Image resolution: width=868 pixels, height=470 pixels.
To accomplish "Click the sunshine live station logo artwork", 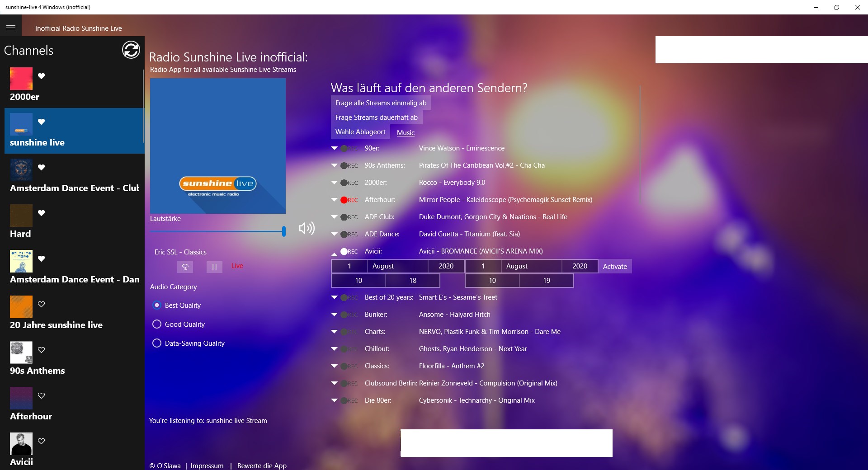I will 218,146.
